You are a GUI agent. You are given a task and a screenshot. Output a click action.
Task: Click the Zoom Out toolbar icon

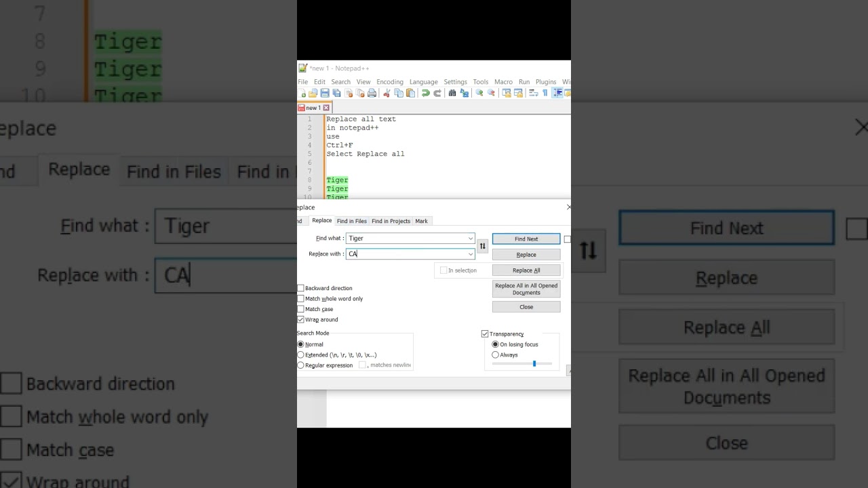pos(491,93)
